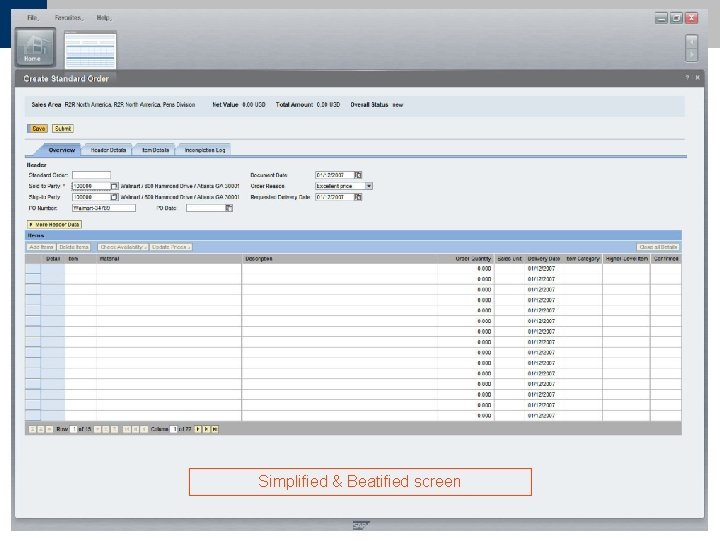Click the Standard Order input field

91,175
